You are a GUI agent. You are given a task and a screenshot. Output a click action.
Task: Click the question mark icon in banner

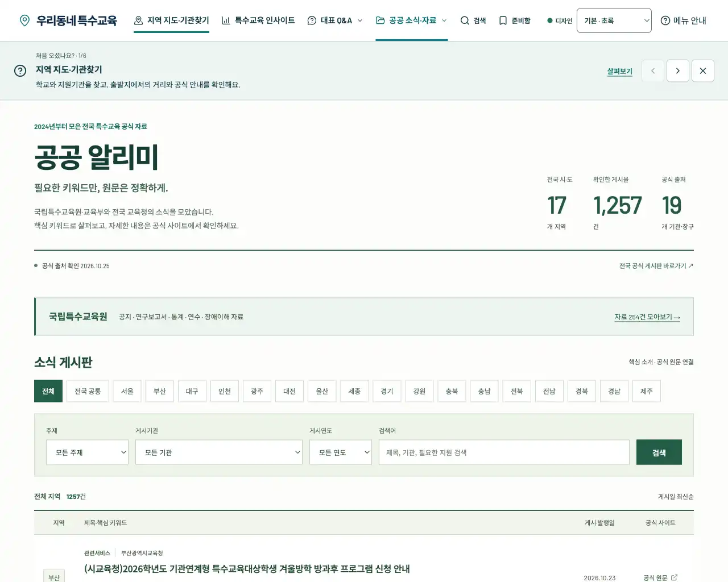tap(20, 71)
